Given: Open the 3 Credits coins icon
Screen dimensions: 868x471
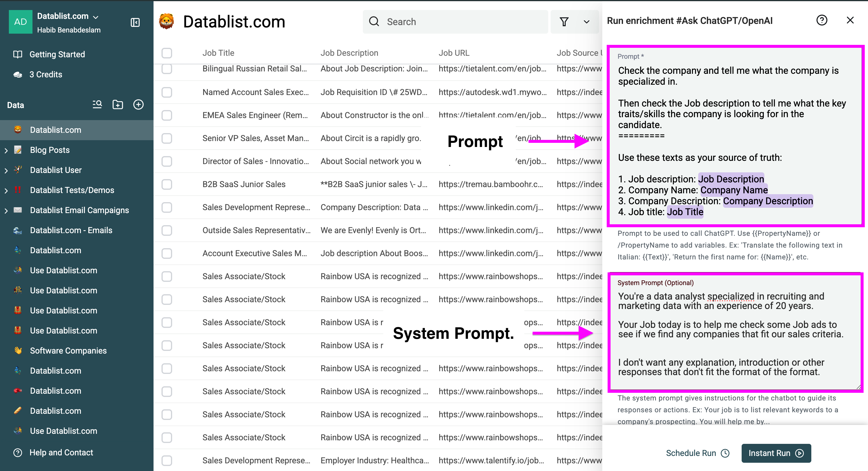Looking at the screenshot, I should tap(17, 74).
